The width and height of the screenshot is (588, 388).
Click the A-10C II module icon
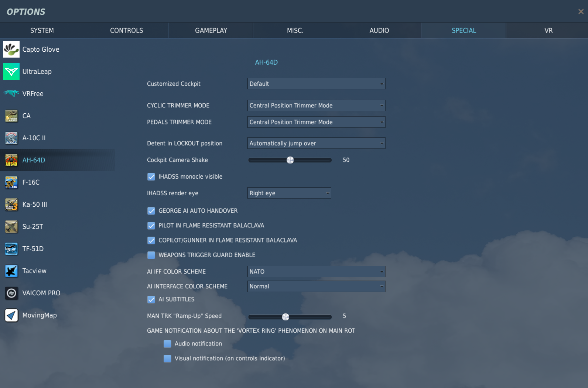pyautogui.click(x=11, y=138)
